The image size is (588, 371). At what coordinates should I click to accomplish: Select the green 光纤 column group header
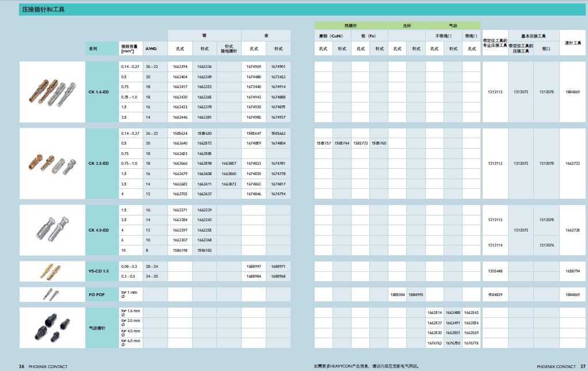click(x=407, y=25)
